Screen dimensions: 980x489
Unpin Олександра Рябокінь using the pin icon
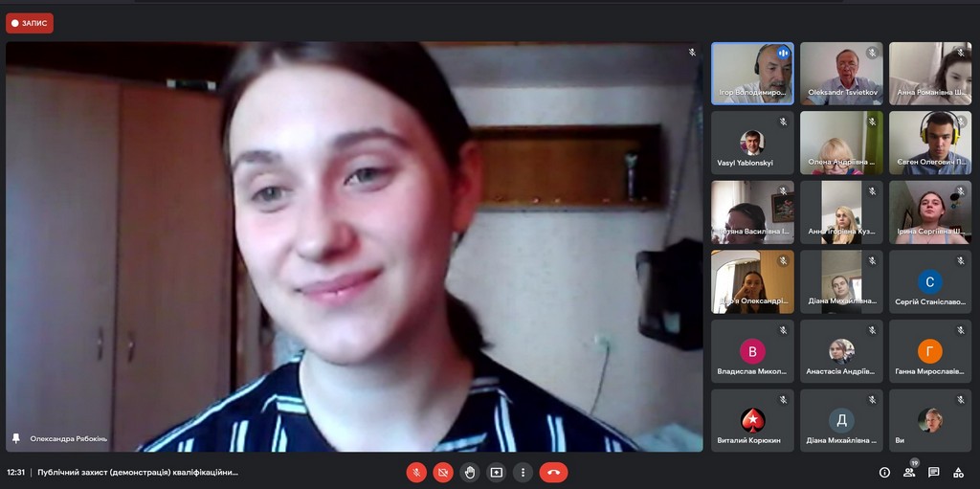click(x=15, y=438)
